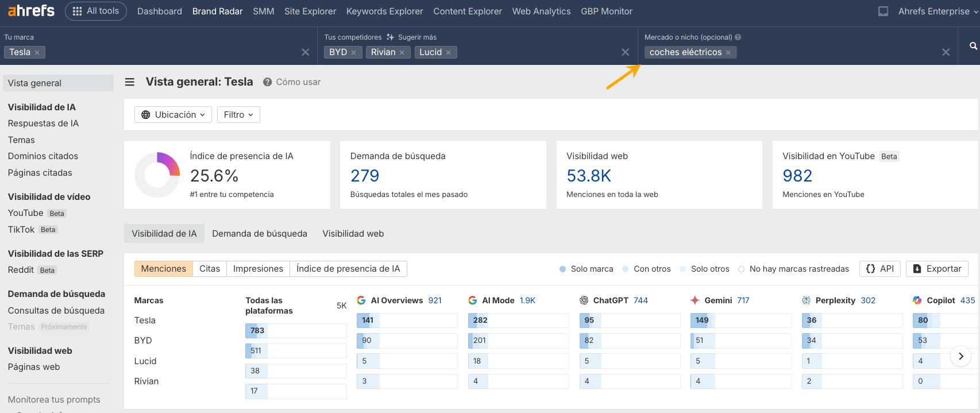Open the All tools menu
Viewport: 980px width, 413px height.
[x=95, y=11]
